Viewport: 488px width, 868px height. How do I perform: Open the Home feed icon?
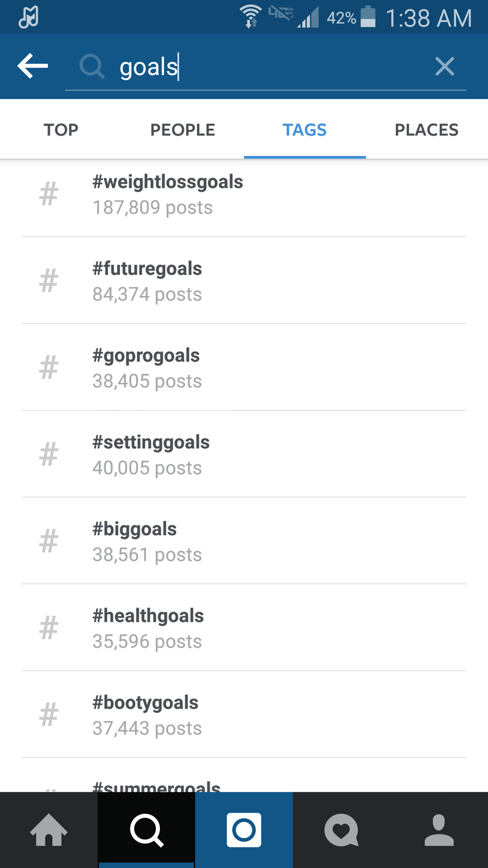click(49, 830)
